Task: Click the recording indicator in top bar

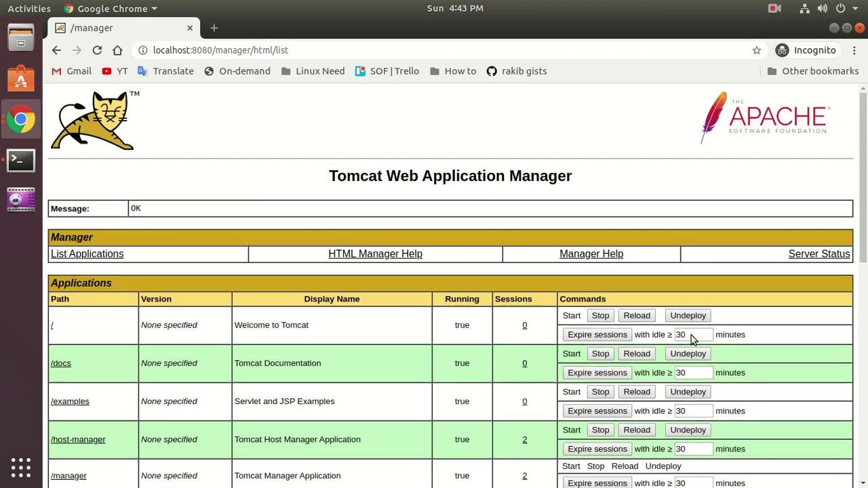Action: click(x=774, y=8)
